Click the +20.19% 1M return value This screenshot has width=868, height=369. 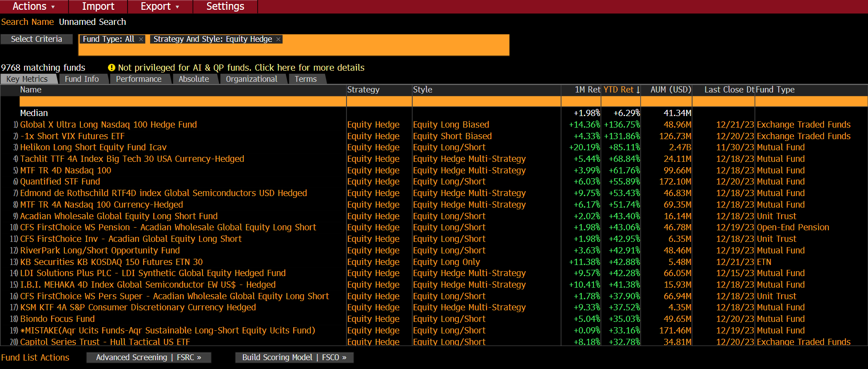585,148
